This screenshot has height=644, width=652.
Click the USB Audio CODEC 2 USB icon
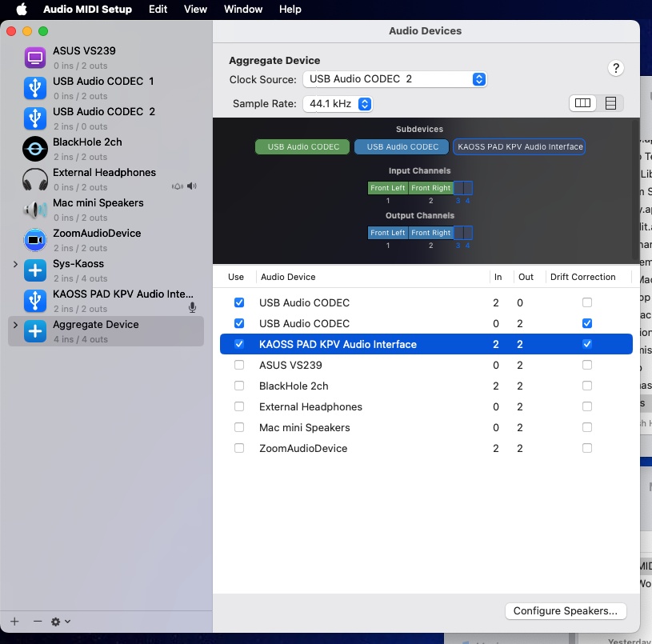point(35,118)
